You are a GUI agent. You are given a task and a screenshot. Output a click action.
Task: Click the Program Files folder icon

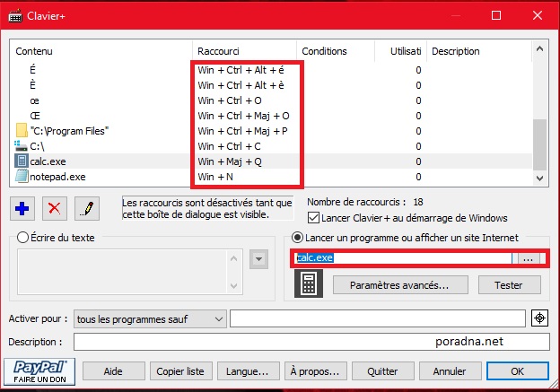[22, 131]
